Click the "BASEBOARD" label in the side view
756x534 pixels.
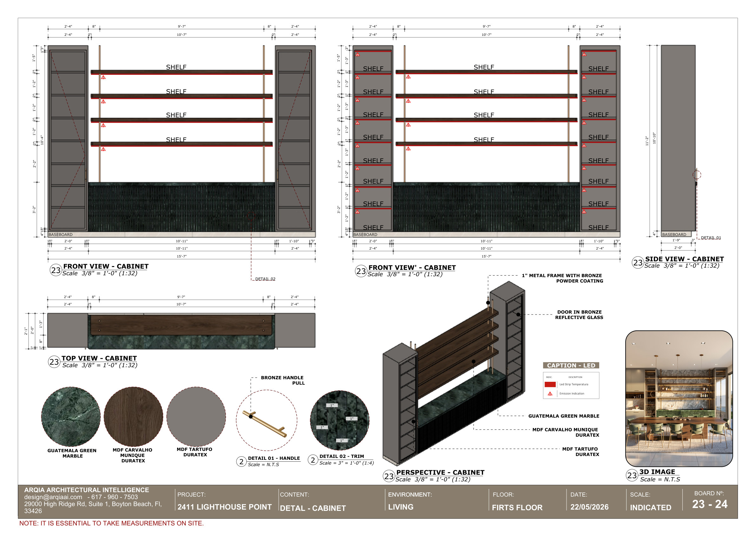click(674, 235)
